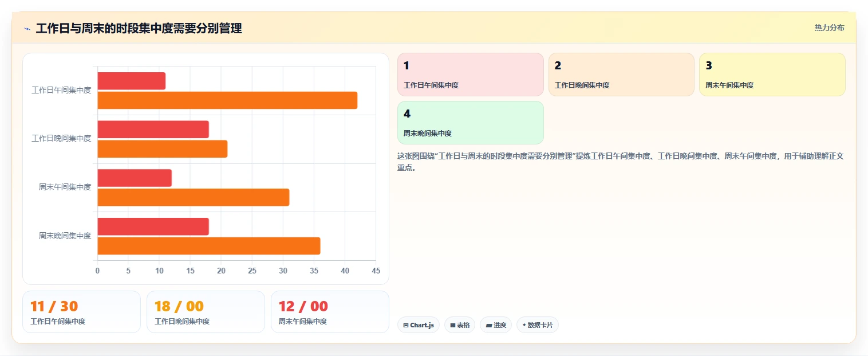868x356 pixels.
Task: Click the red bar for 周末午间集中度
Action: click(135, 178)
